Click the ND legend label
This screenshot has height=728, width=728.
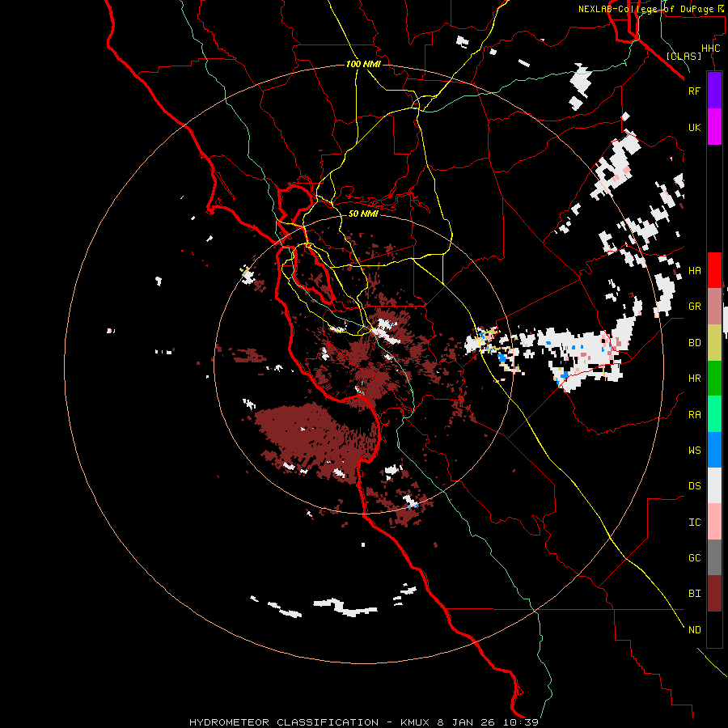point(694,630)
